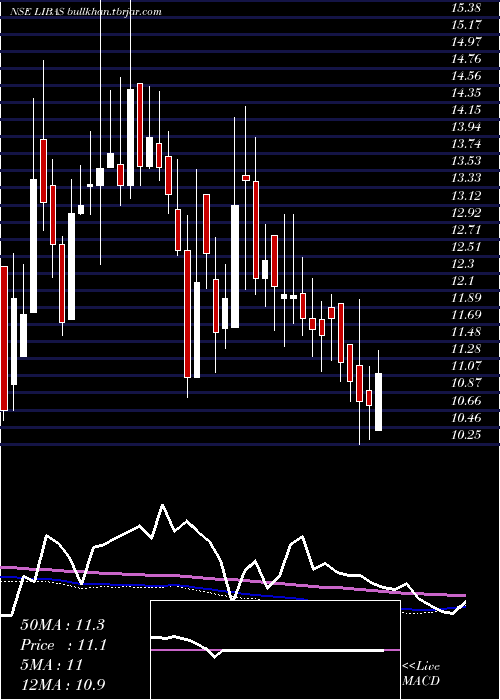Select the 14.56 price axis label
Image resolution: width=500 pixels, height=700 pixels.
click(466, 76)
